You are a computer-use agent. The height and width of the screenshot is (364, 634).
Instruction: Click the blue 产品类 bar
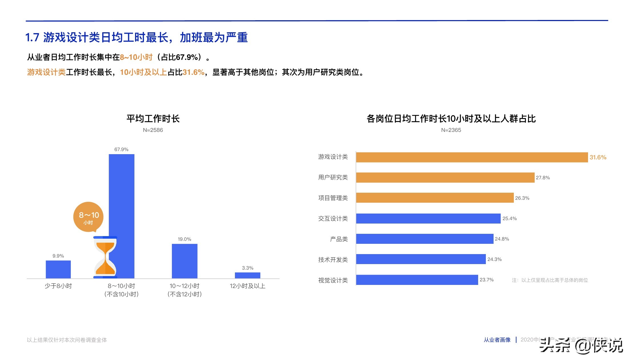click(x=425, y=239)
